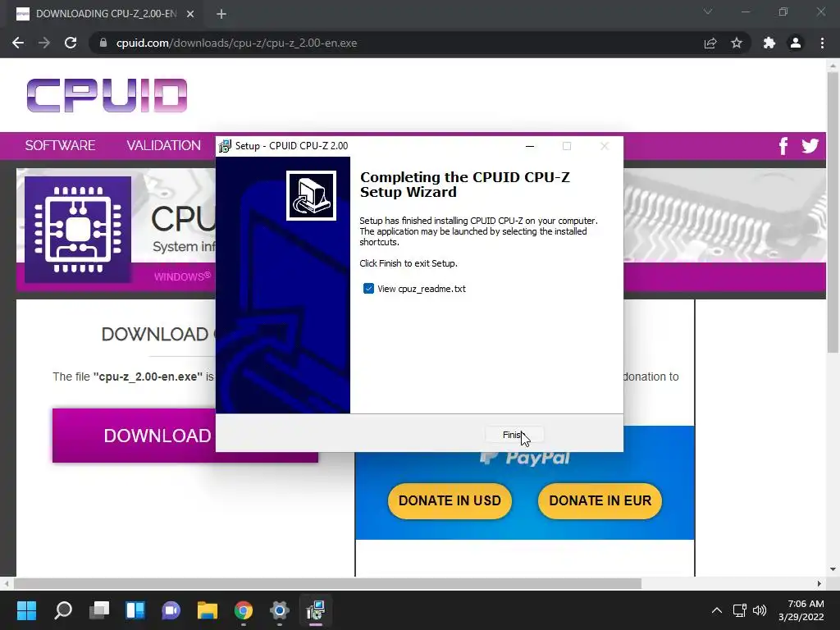The height and width of the screenshot is (630, 840).
Task: Click the vertical page scrollbar thumb
Action: (833, 212)
